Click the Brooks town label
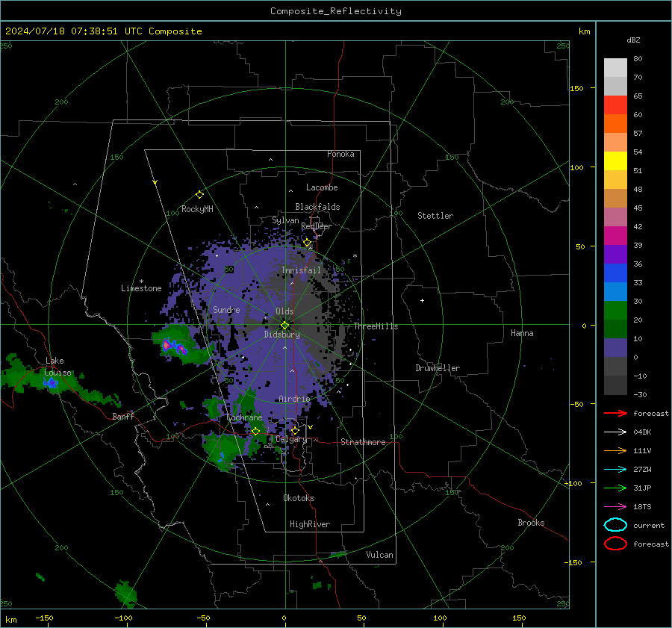The width and height of the screenshot is (672, 628). coord(531,523)
